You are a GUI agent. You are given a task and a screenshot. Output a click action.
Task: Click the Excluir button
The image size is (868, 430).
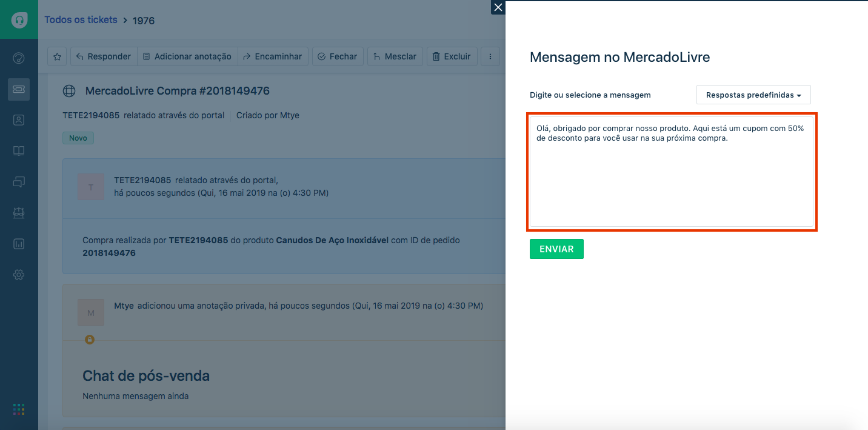(x=452, y=56)
